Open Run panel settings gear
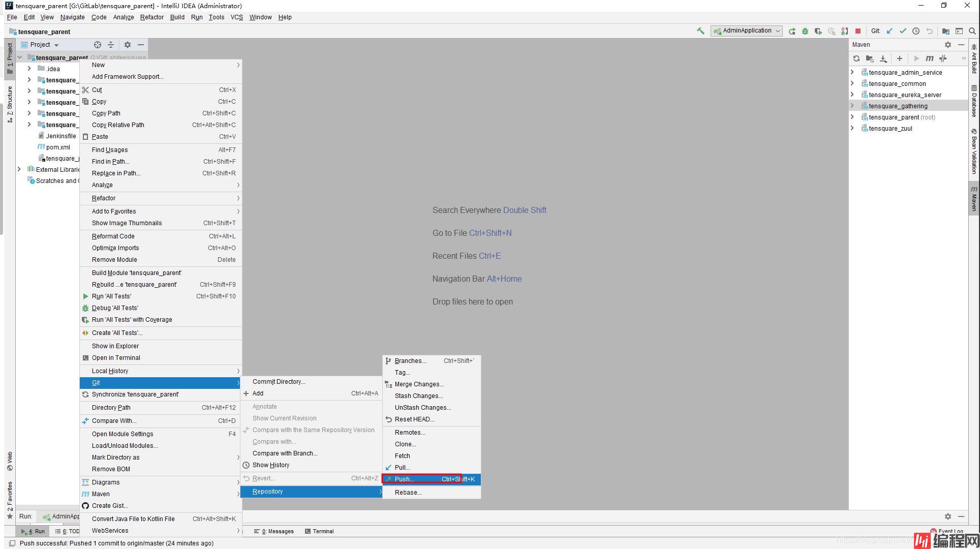980x549 pixels. click(948, 516)
